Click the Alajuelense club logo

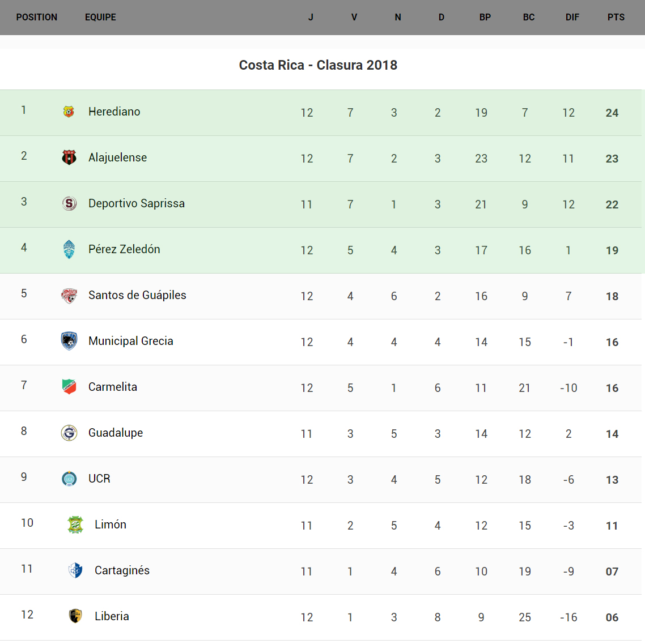coord(69,157)
